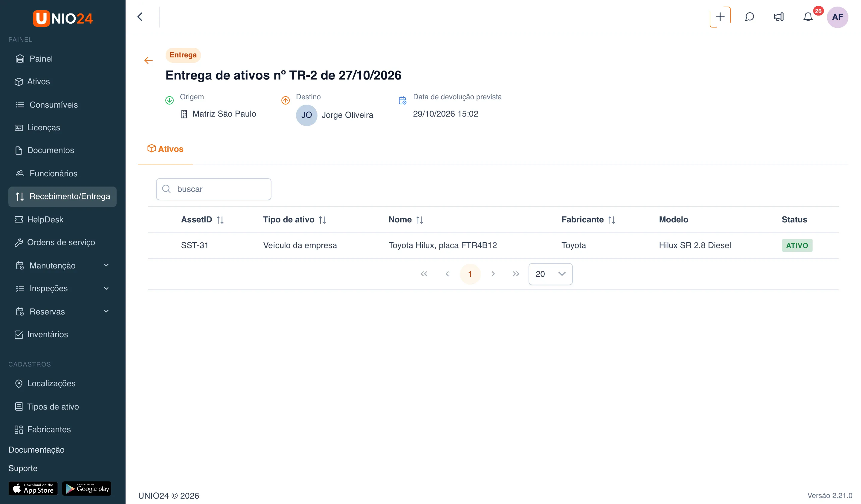Open the notifications bell
Image resolution: width=861 pixels, height=504 pixels.
(x=808, y=17)
